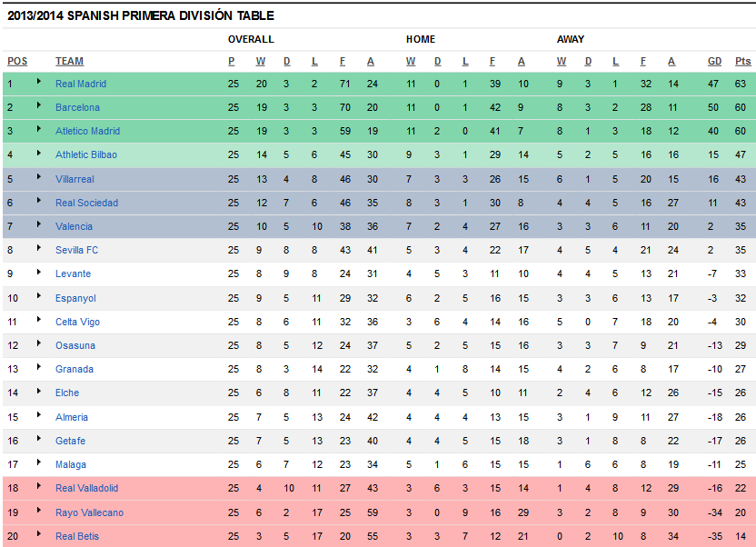Image resolution: width=756 pixels, height=547 pixels.
Task: Sort table by GD column header
Action: point(714,61)
